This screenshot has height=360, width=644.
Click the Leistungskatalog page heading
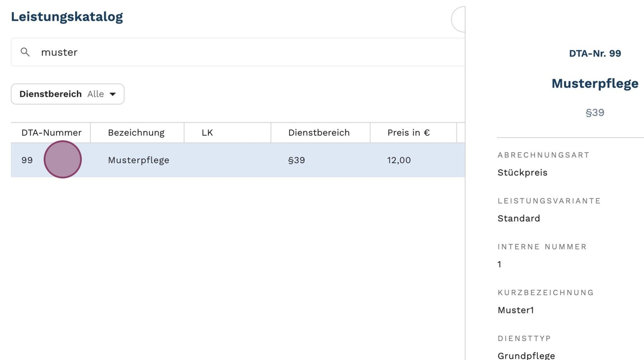click(x=67, y=17)
